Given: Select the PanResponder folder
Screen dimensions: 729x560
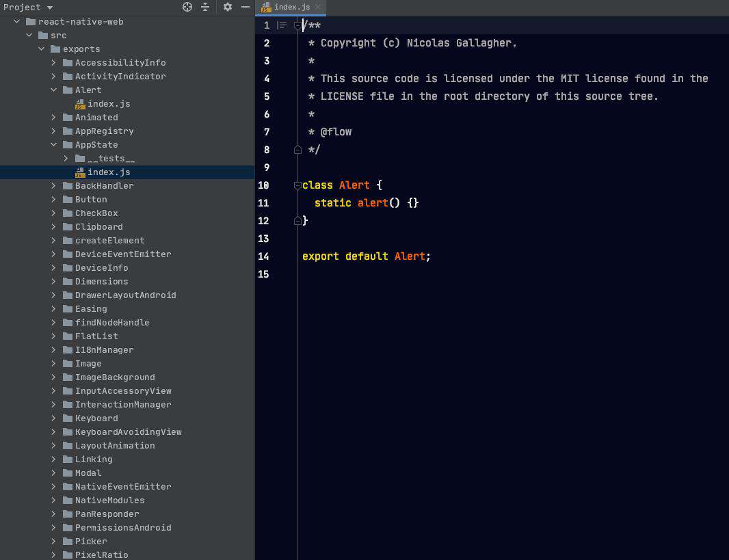Looking at the screenshot, I should coord(107,514).
